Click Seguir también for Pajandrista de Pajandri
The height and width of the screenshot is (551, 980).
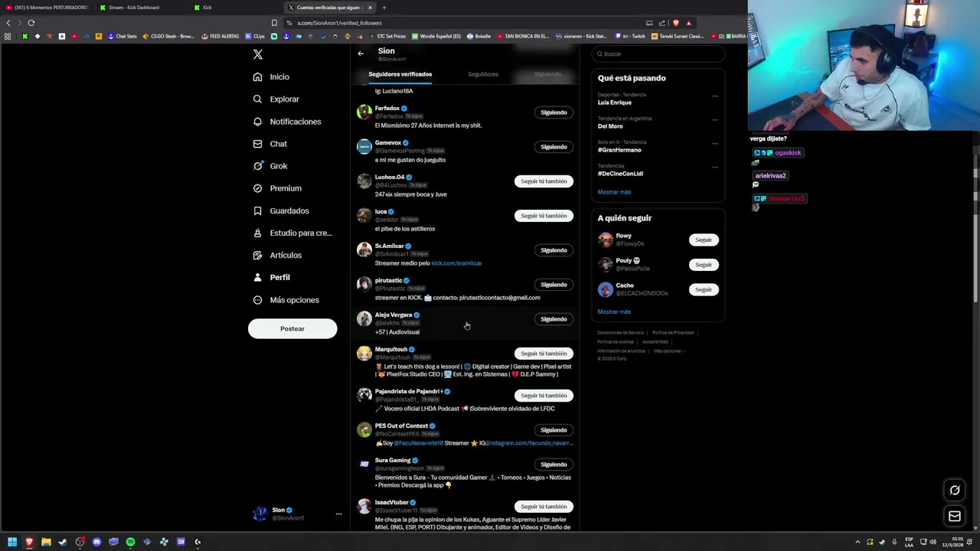coord(544,396)
